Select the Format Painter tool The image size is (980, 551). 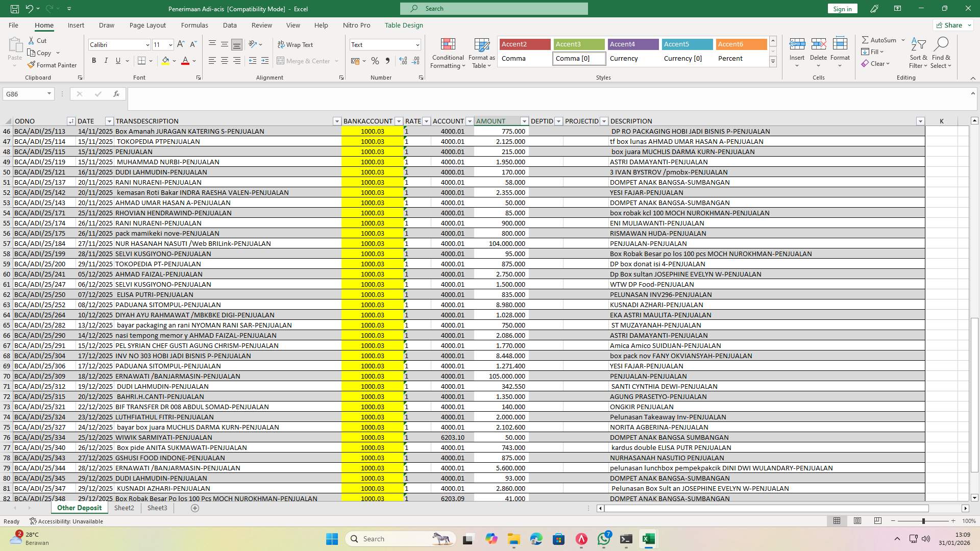tap(53, 65)
